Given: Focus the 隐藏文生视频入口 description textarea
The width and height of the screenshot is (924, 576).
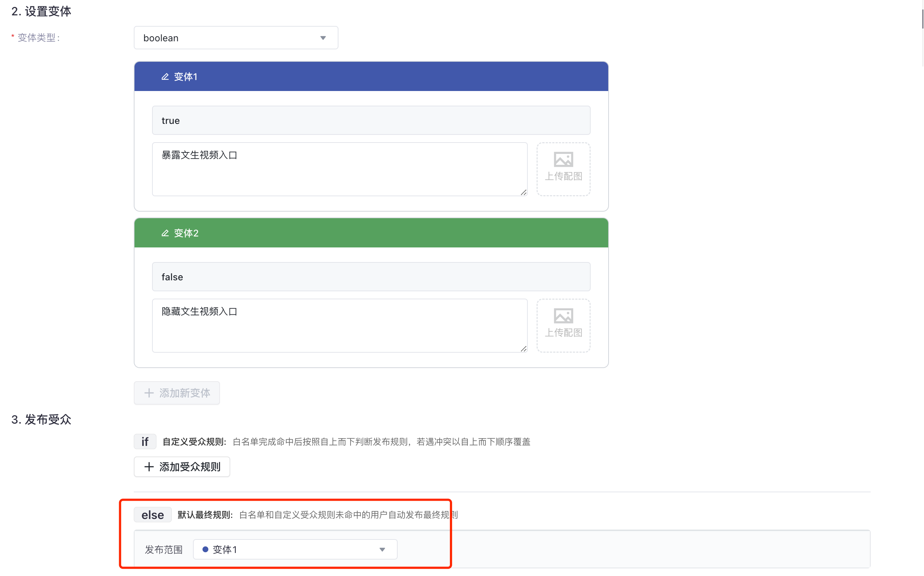Looking at the screenshot, I should click(339, 326).
